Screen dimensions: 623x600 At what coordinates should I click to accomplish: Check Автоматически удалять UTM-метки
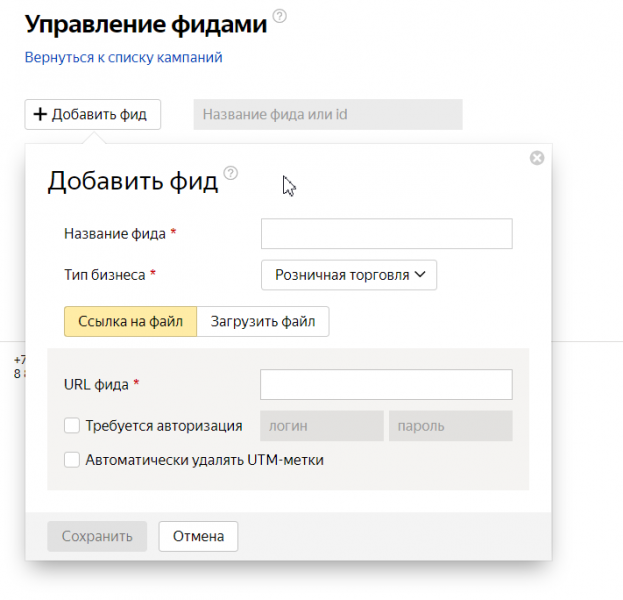tap(72, 460)
